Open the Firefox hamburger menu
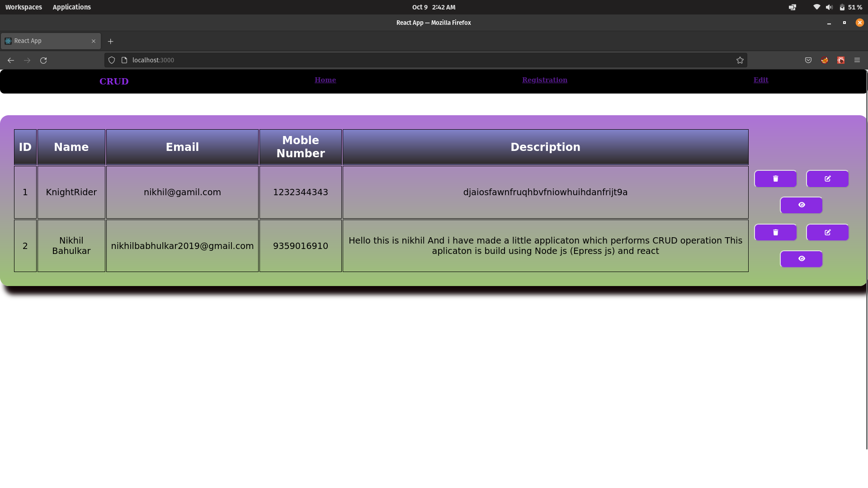 pos(857,60)
